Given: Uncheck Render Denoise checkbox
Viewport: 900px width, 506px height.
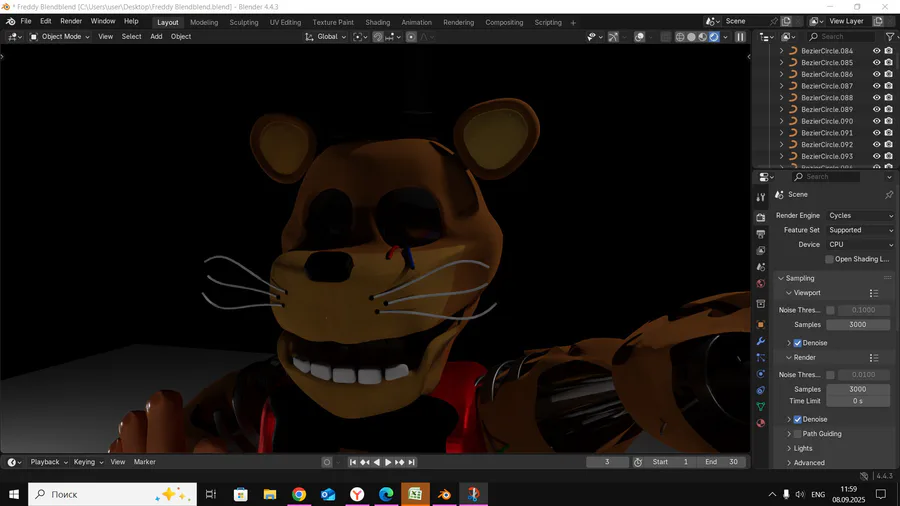Looking at the screenshot, I should click(797, 419).
